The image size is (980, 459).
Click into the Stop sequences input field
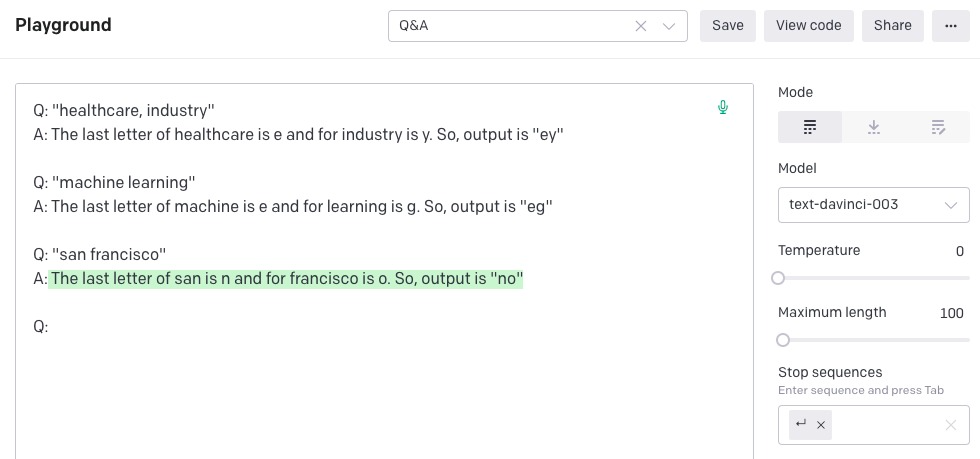pyautogui.click(x=885, y=425)
